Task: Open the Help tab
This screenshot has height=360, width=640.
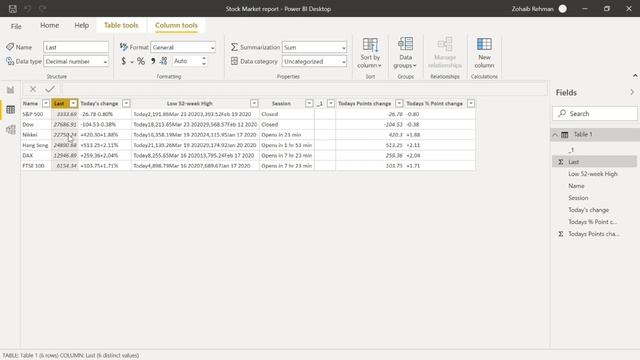Action: coord(82,25)
